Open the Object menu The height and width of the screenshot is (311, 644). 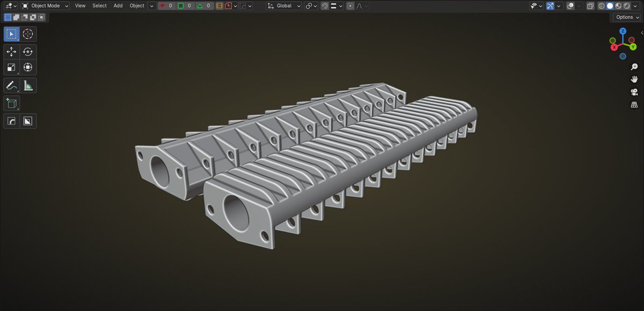[137, 5]
